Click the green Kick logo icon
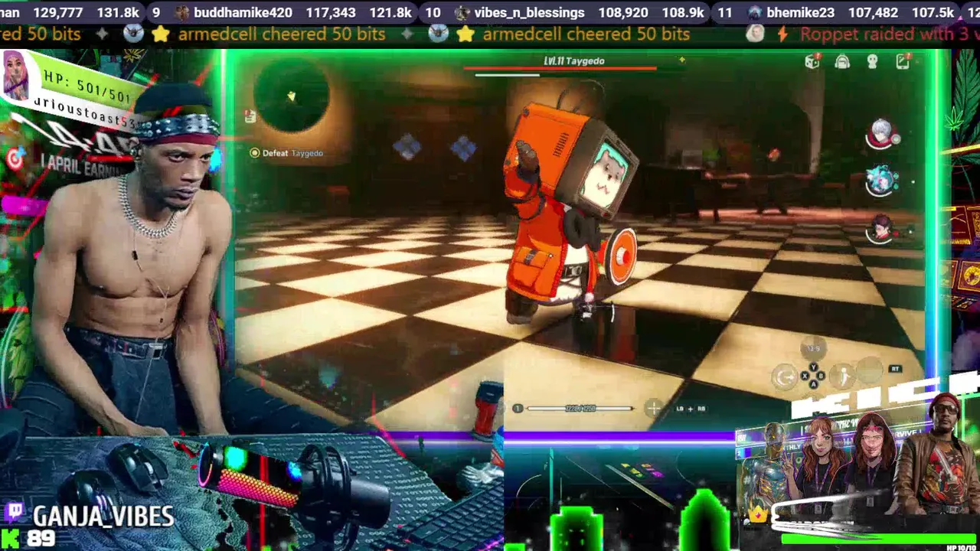This screenshot has height=551, width=980. [x=11, y=538]
